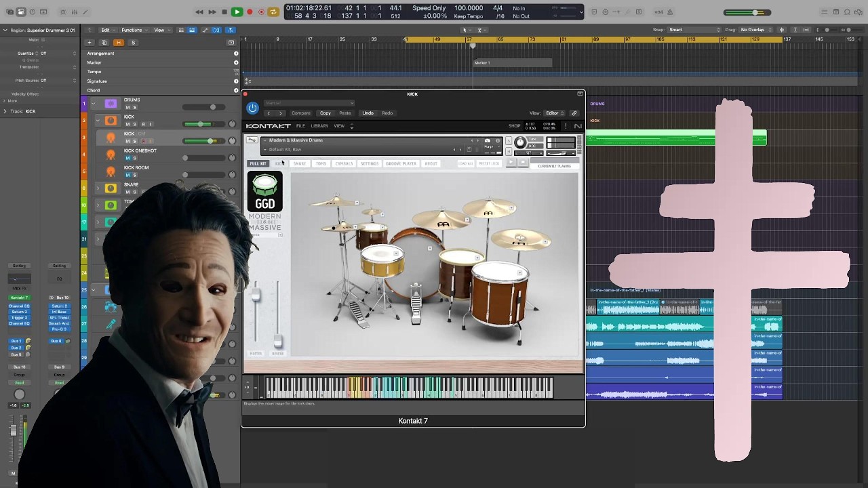Click the SNARE yellow track icon
The height and width of the screenshot is (488, 868).
coord(111,188)
